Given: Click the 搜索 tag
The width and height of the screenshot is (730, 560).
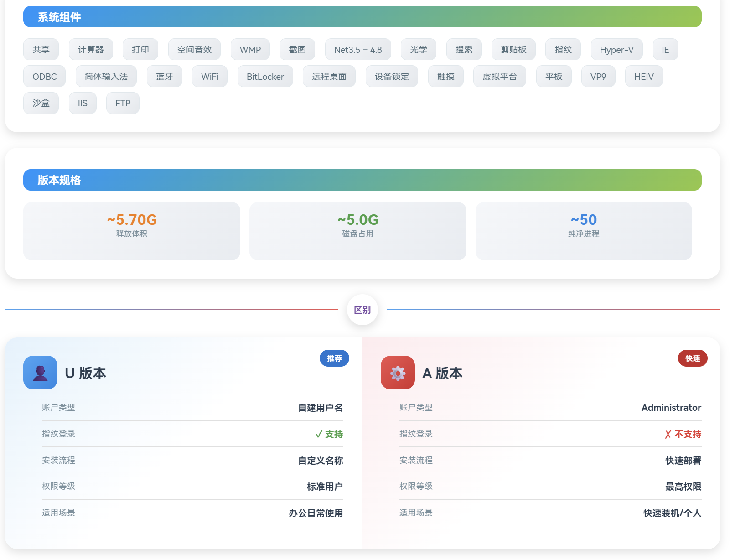Looking at the screenshot, I should [464, 49].
